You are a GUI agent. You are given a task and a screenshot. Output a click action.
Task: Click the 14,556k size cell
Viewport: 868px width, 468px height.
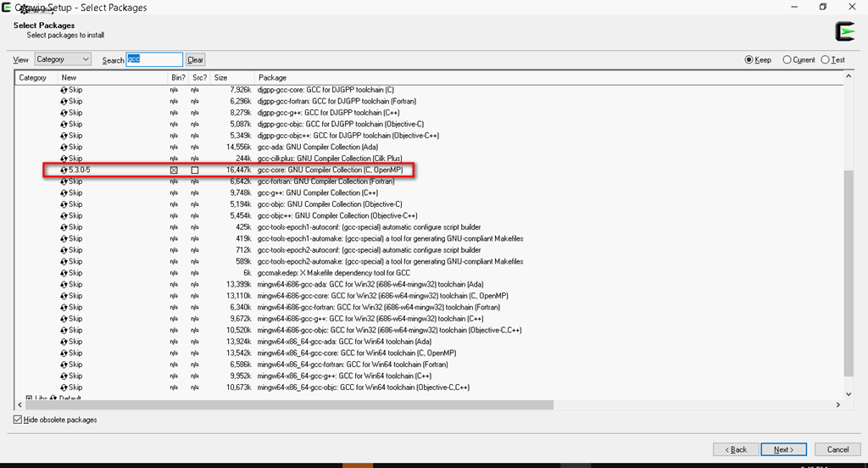238,148
